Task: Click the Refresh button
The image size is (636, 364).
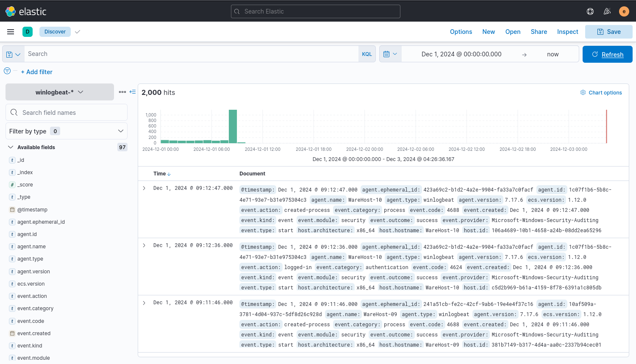Action: coord(608,54)
